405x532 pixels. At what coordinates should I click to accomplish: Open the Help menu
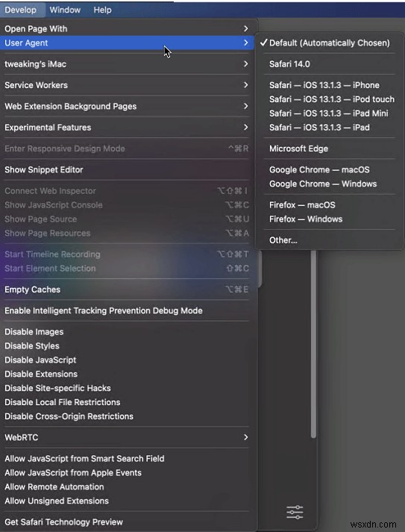click(x=102, y=10)
